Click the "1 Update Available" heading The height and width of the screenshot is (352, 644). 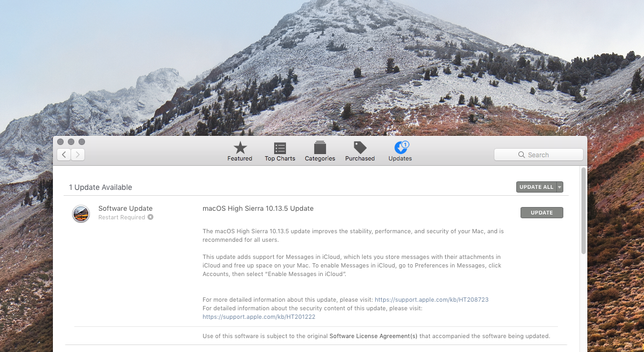point(100,187)
